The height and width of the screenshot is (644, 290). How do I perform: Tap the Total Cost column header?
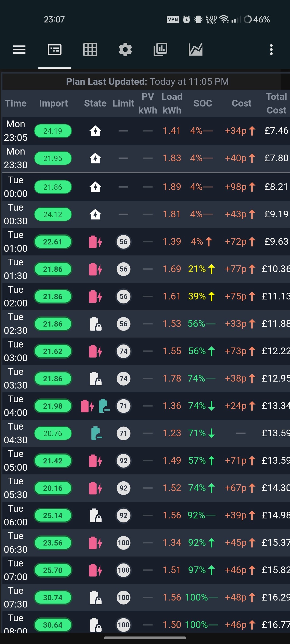(276, 103)
